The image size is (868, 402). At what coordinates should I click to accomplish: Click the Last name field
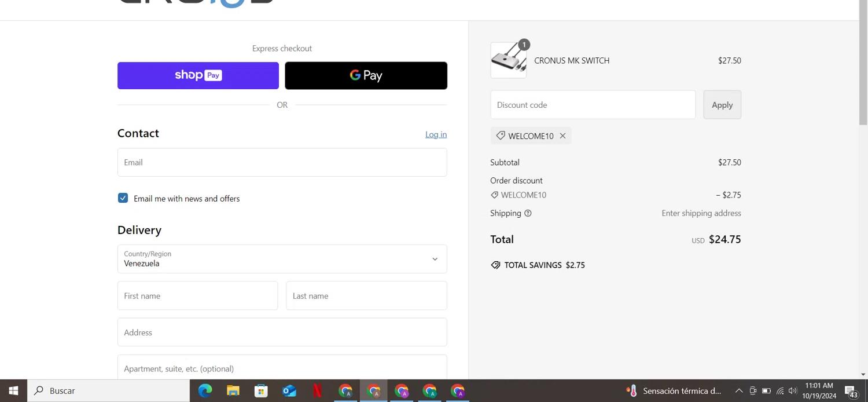click(366, 295)
